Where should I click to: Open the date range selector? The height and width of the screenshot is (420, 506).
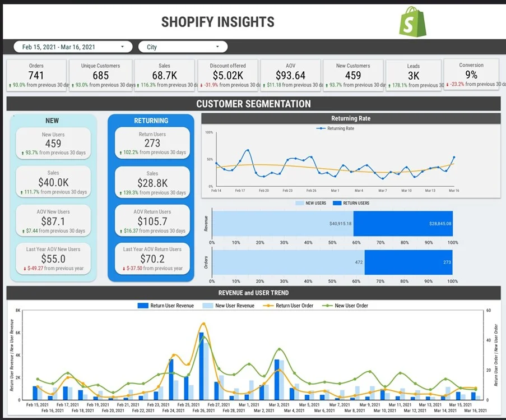pyautogui.click(x=72, y=47)
